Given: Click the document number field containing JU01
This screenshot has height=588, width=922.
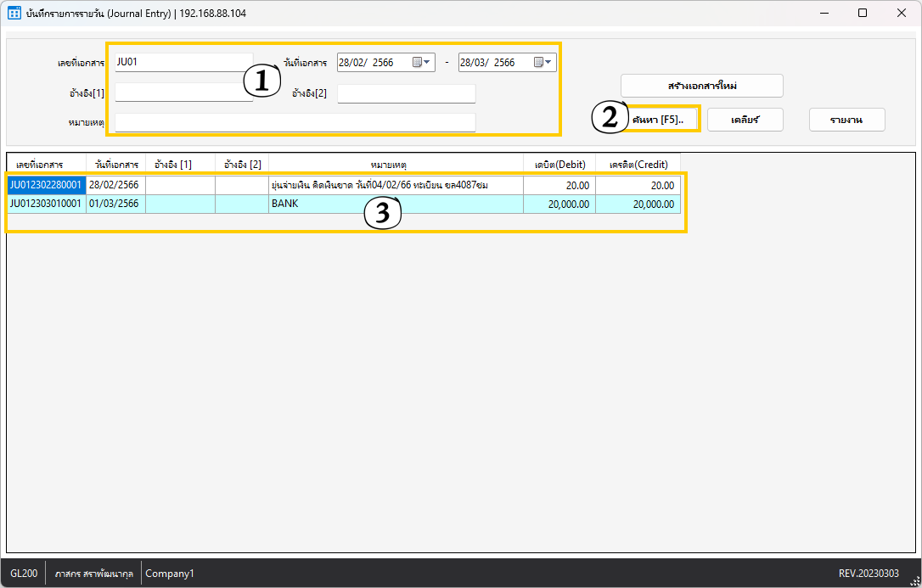Looking at the screenshot, I should point(183,62).
